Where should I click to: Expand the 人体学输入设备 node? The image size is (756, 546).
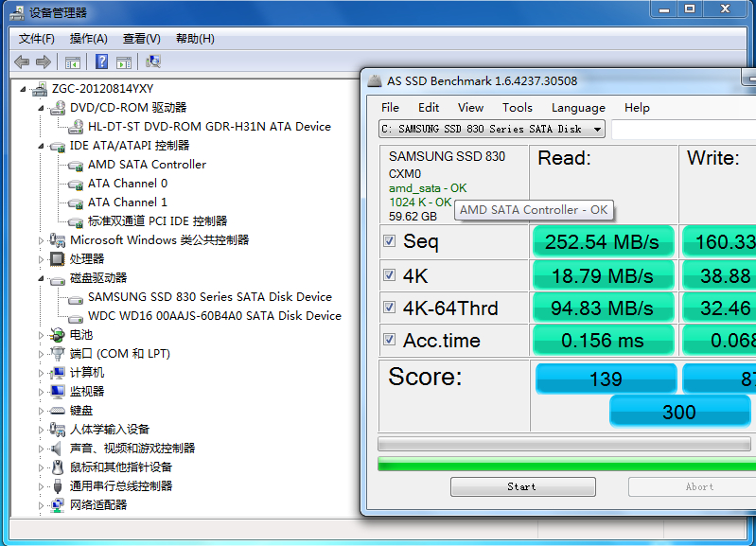click(x=41, y=430)
